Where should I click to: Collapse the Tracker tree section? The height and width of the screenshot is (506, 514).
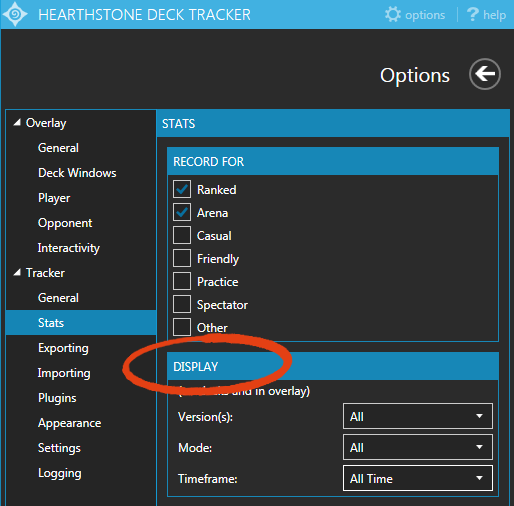coord(17,273)
